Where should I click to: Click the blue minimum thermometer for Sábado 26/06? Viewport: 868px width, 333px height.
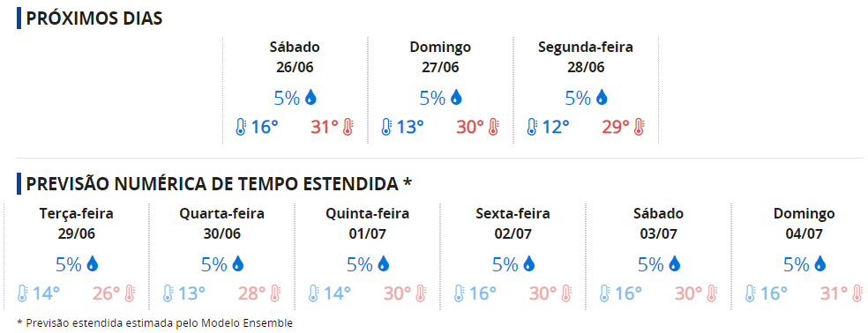pyautogui.click(x=240, y=127)
